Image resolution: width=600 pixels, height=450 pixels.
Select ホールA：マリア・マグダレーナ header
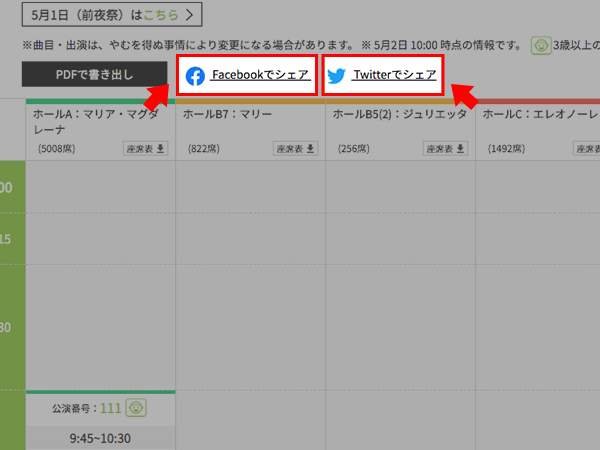[95, 122]
